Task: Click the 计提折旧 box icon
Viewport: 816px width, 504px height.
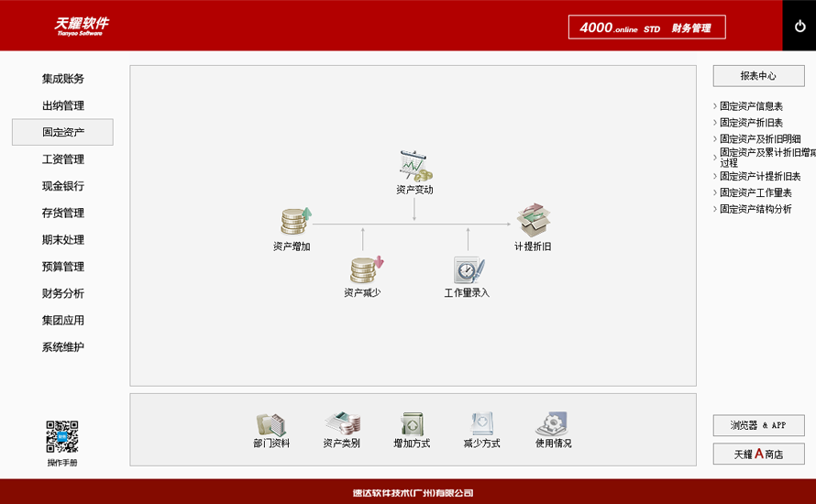Action: (534, 220)
